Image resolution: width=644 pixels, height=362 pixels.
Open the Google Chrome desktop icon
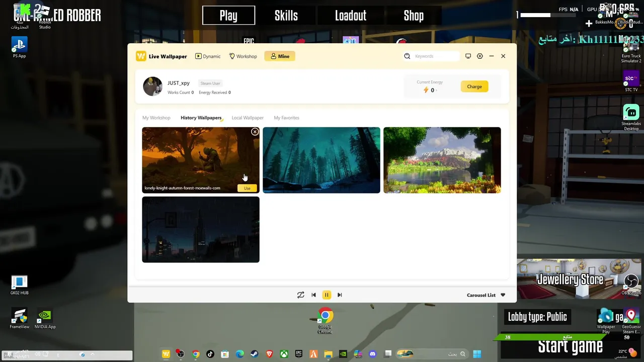[x=326, y=321]
